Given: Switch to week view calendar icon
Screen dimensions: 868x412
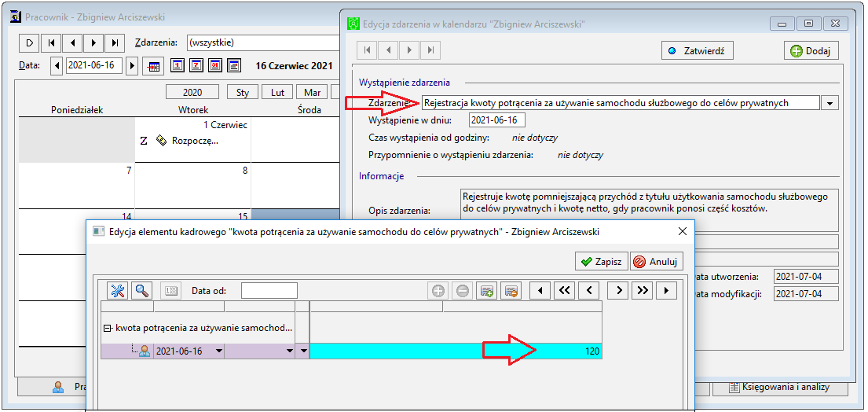Looking at the screenshot, I should click(196, 65).
